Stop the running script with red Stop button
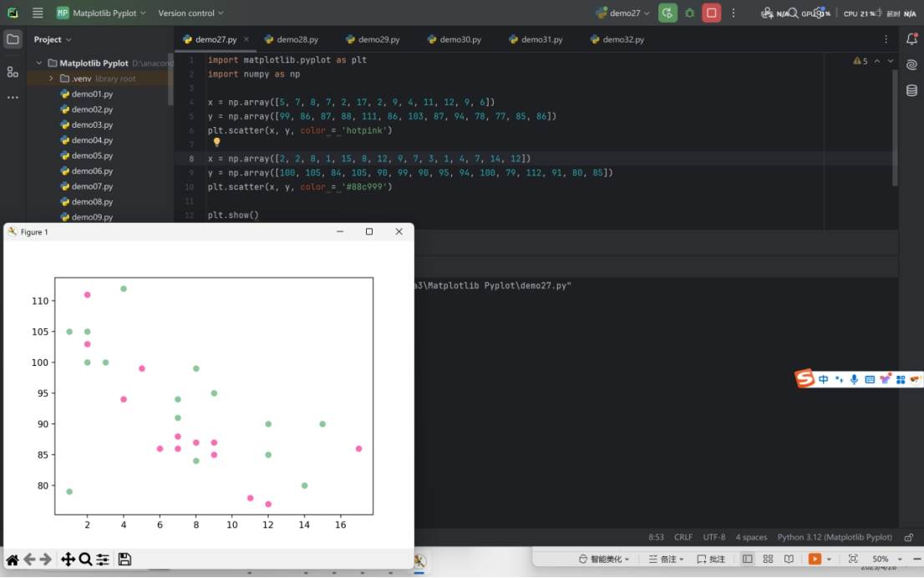This screenshot has width=924, height=578. click(x=711, y=13)
